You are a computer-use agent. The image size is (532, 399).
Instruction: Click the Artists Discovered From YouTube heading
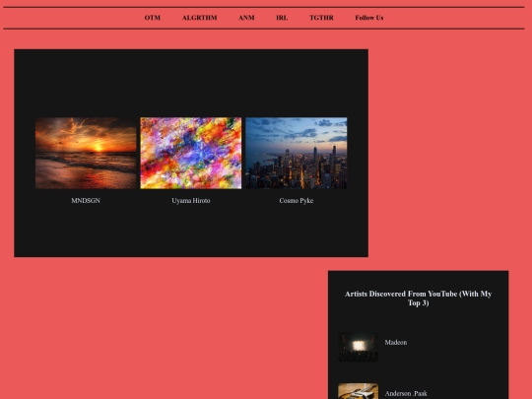tap(418, 299)
